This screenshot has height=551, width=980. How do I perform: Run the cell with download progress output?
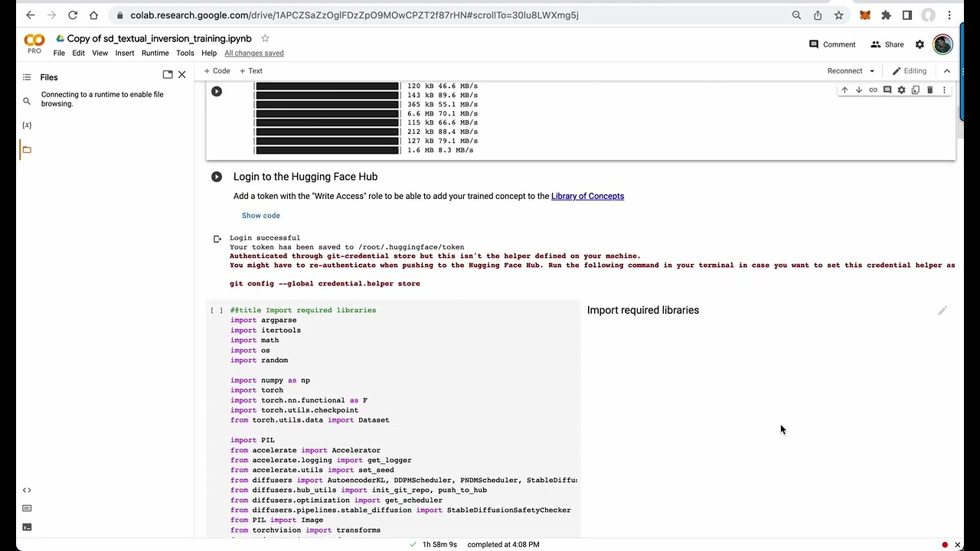[x=217, y=91]
